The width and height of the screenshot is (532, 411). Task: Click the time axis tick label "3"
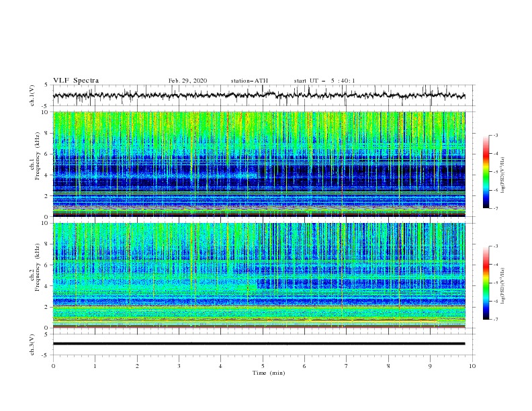[179, 366]
